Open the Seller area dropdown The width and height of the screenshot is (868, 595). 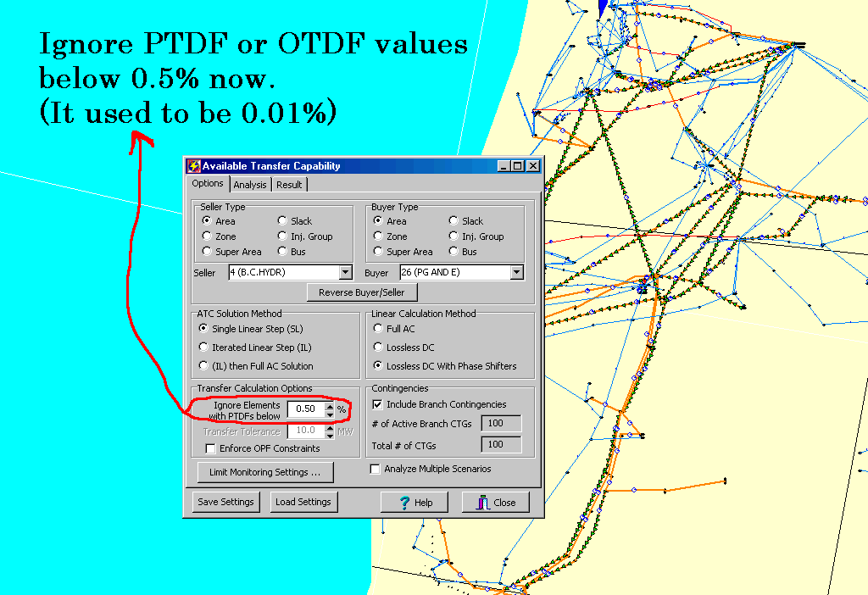click(345, 273)
